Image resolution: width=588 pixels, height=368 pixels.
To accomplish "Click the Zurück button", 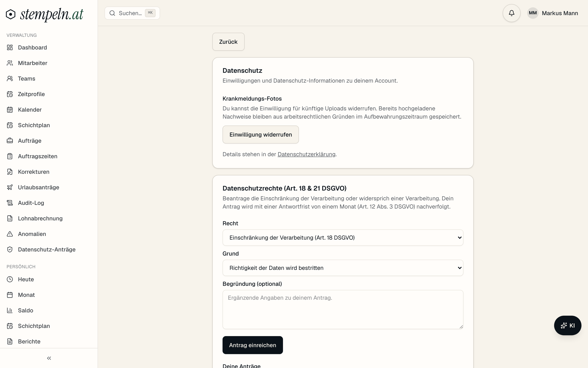I will click(x=228, y=42).
